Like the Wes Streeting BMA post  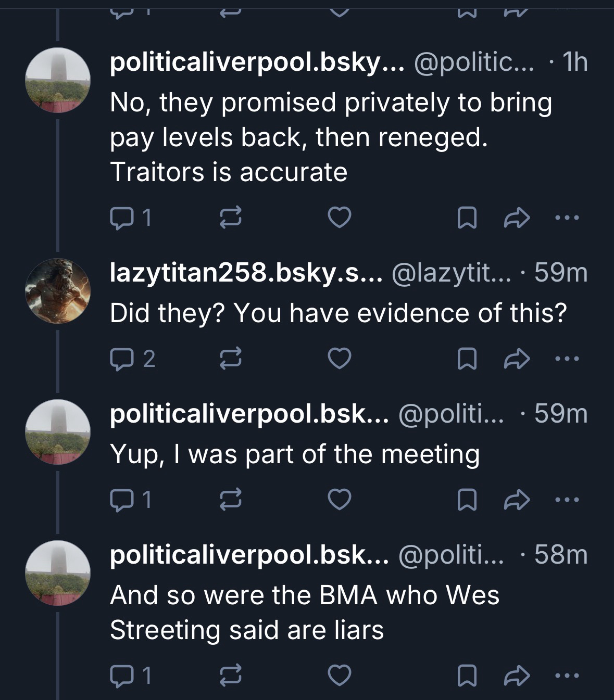pyautogui.click(x=340, y=676)
